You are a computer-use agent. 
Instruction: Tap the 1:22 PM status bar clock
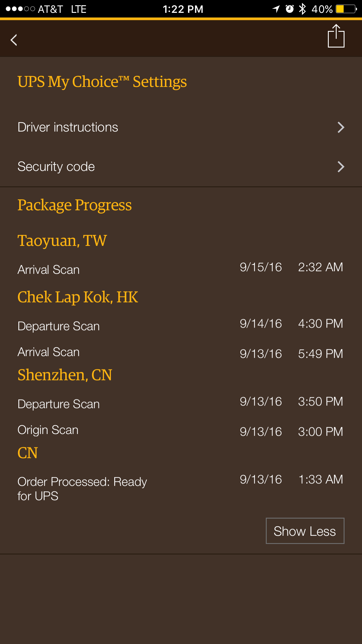pyautogui.click(x=183, y=9)
